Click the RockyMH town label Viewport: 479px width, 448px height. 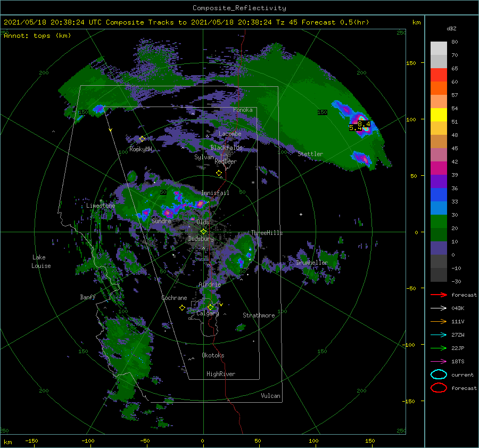[x=141, y=149]
